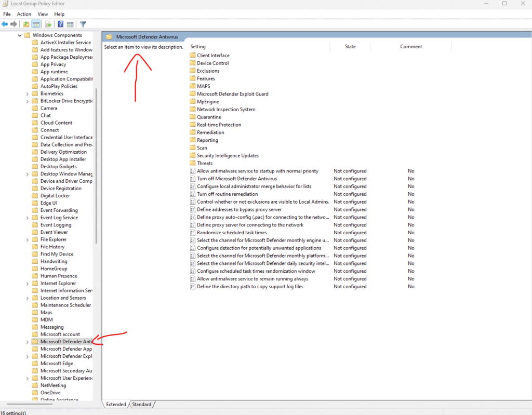
Task: Switch to the Extended tab
Action: (x=116, y=404)
